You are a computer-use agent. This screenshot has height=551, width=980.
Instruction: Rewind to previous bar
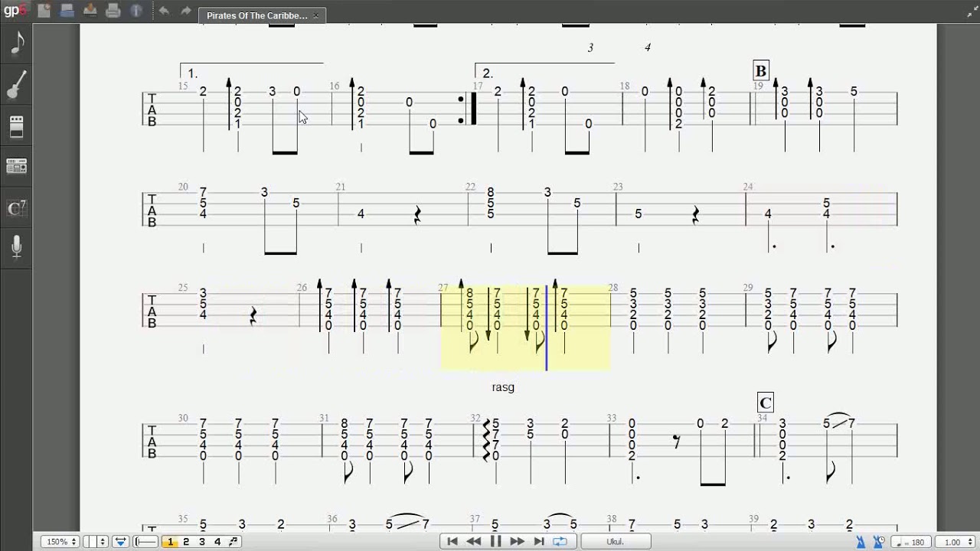tap(474, 542)
